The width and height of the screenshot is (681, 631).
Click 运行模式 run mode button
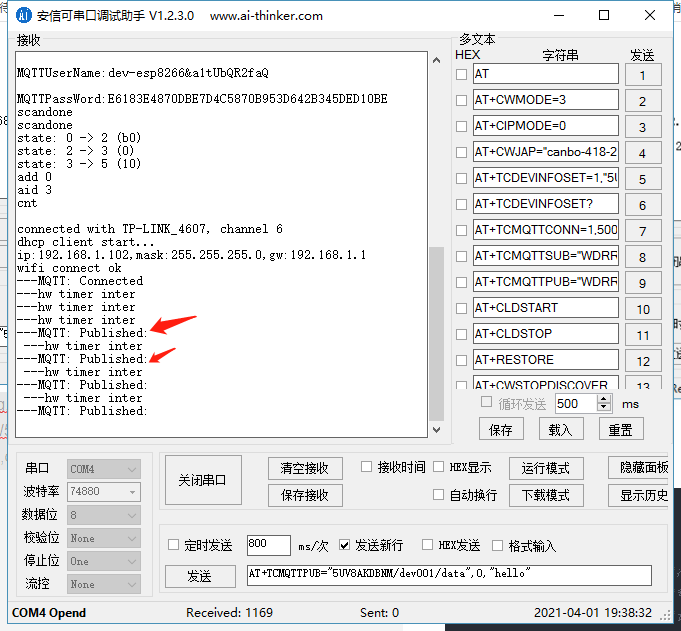tap(546, 468)
